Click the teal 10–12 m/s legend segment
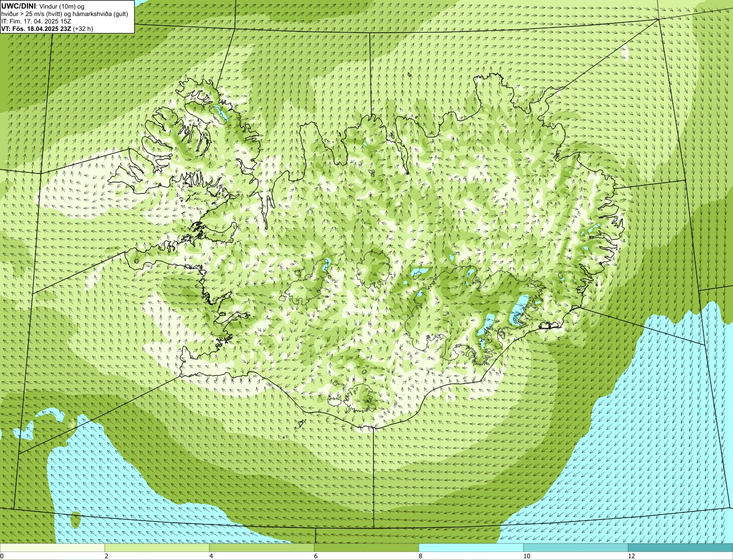The height and width of the screenshot is (560, 733). [576, 548]
